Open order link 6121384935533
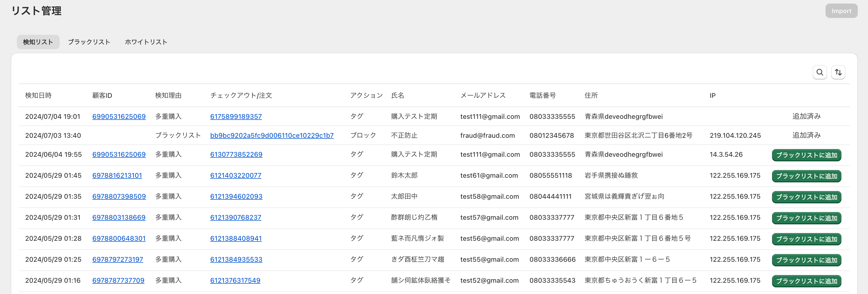 (x=236, y=259)
